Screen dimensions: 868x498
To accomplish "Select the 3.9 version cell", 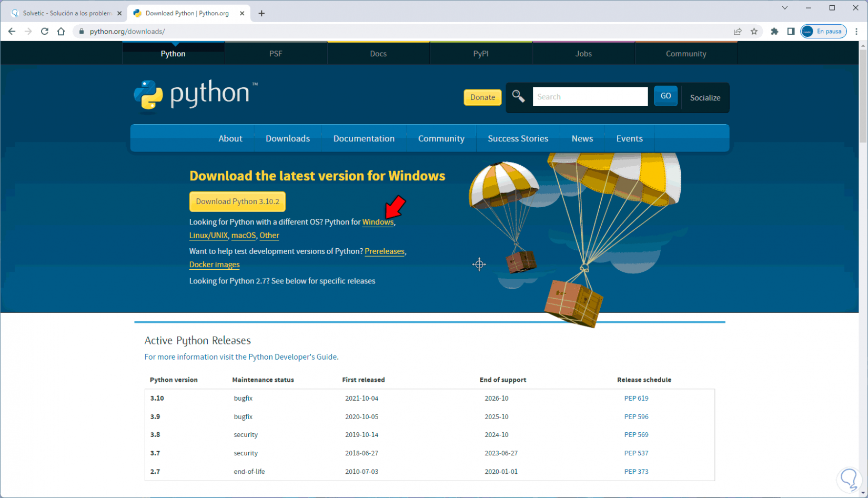I will click(155, 416).
